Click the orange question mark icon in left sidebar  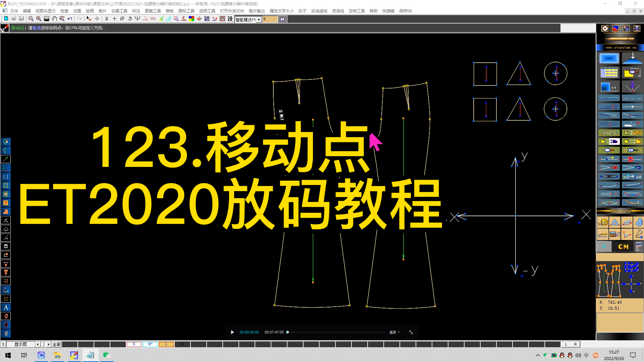point(6,203)
